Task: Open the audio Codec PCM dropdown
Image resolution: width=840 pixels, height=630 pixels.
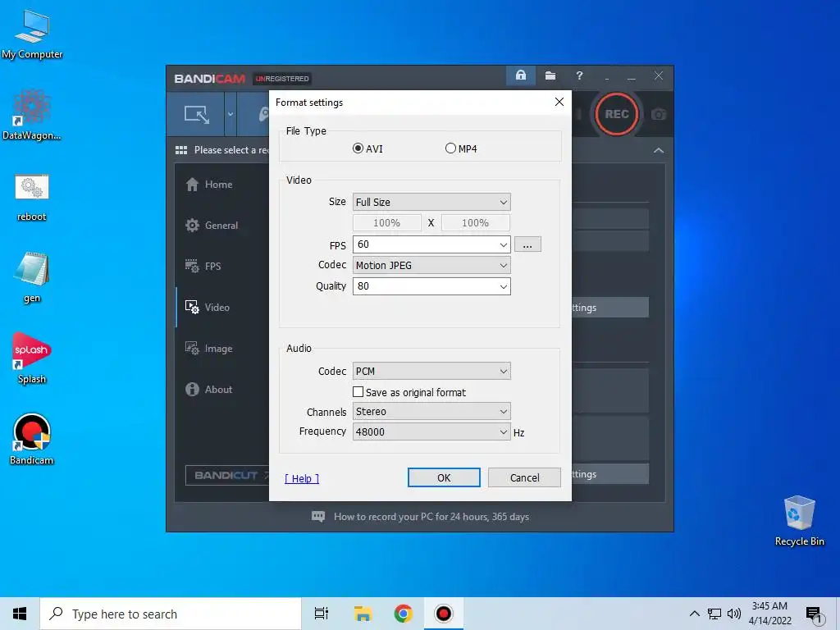Action: (431, 371)
